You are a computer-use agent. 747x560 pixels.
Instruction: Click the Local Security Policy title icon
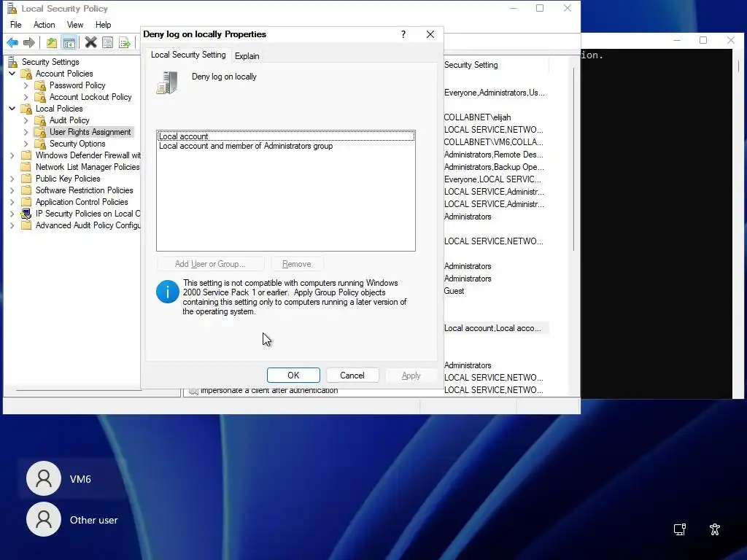(x=12, y=8)
